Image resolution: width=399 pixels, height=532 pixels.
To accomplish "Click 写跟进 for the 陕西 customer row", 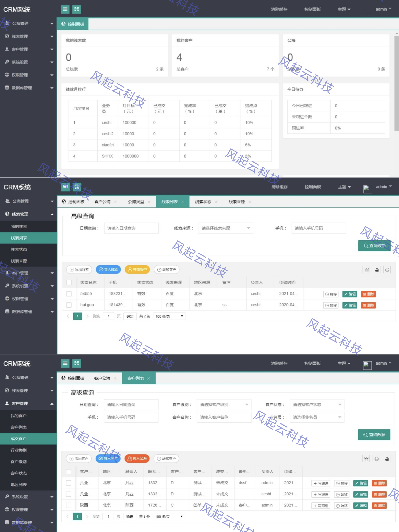I will tap(321, 506).
